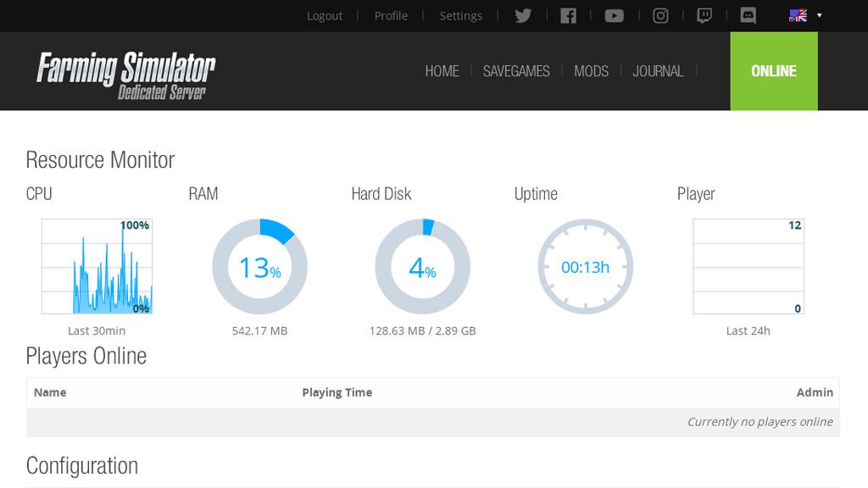The height and width of the screenshot is (488, 868).
Task: Open the Twitch icon link
Action: point(704,15)
